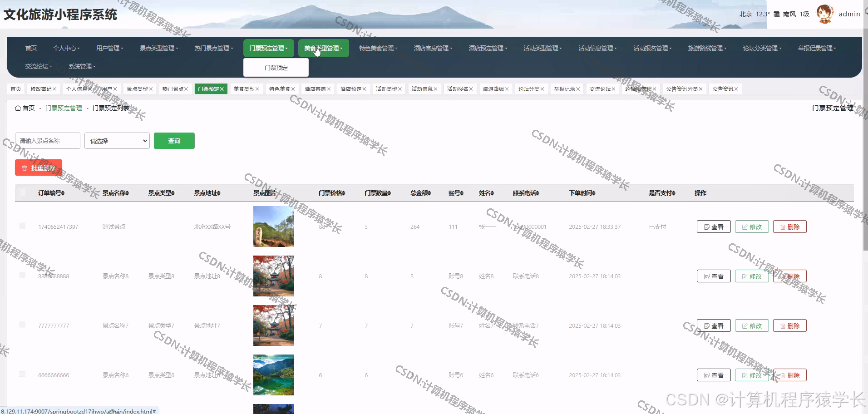Expand the 景点类型管理 menu
The image size is (868, 414).
pyautogui.click(x=159, y=48)
